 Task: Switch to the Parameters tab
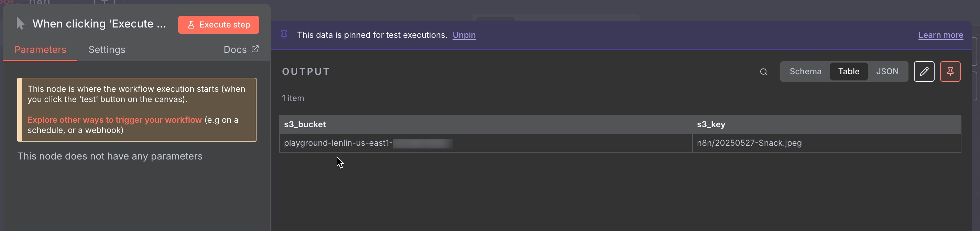point(40,50)
